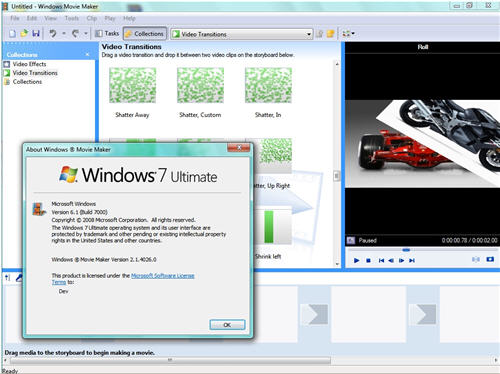Minimize the Windows Movie Maker window
This screenshot has height=374, width=500.
457,5
